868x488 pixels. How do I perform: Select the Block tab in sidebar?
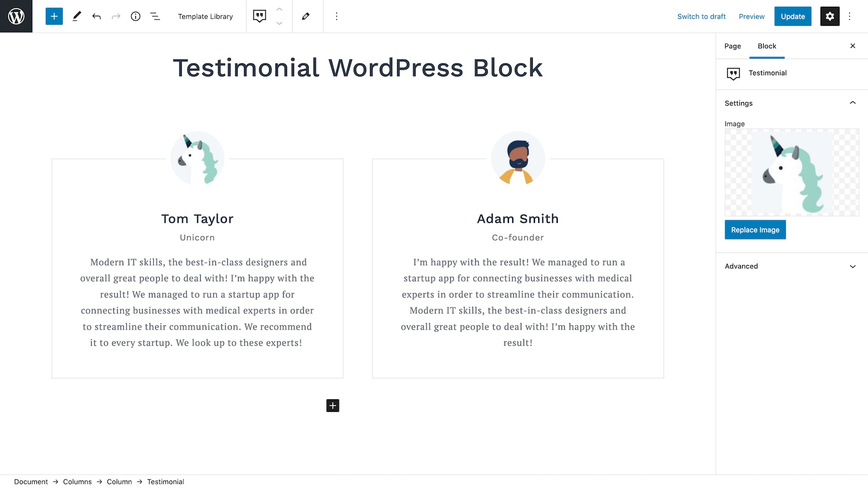pos(767,46)
